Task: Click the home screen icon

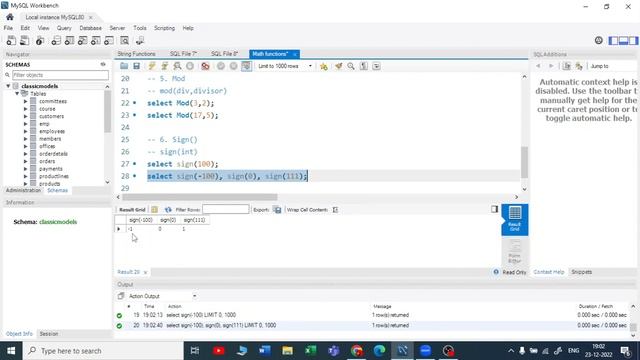Action: pos(10,17)
